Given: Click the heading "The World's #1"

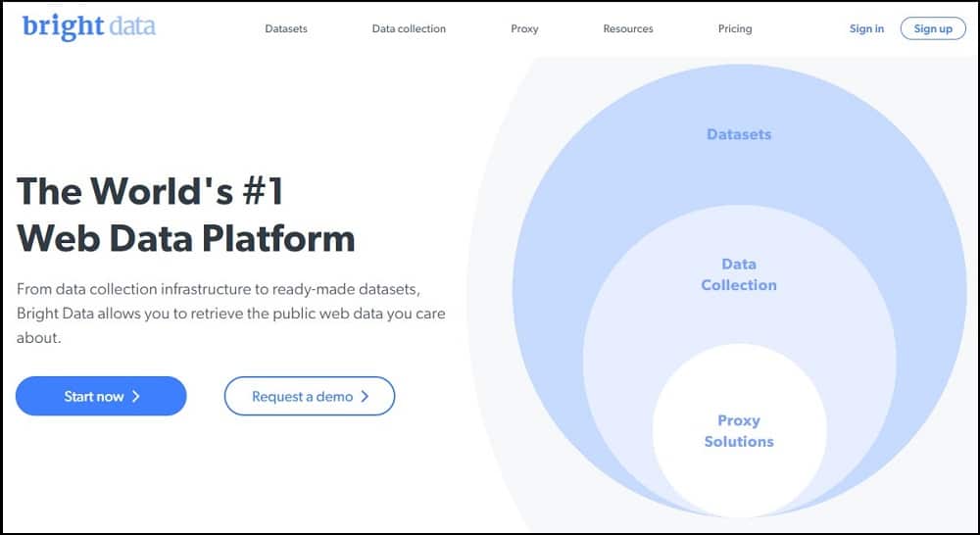Looking at the screenshot, I should click(151, 191).
